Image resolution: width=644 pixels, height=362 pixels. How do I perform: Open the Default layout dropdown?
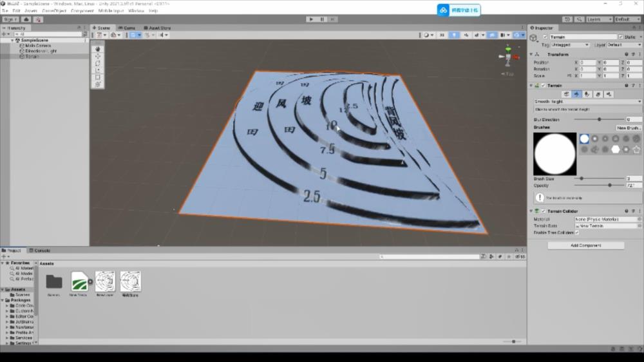[x=627, y=19]
